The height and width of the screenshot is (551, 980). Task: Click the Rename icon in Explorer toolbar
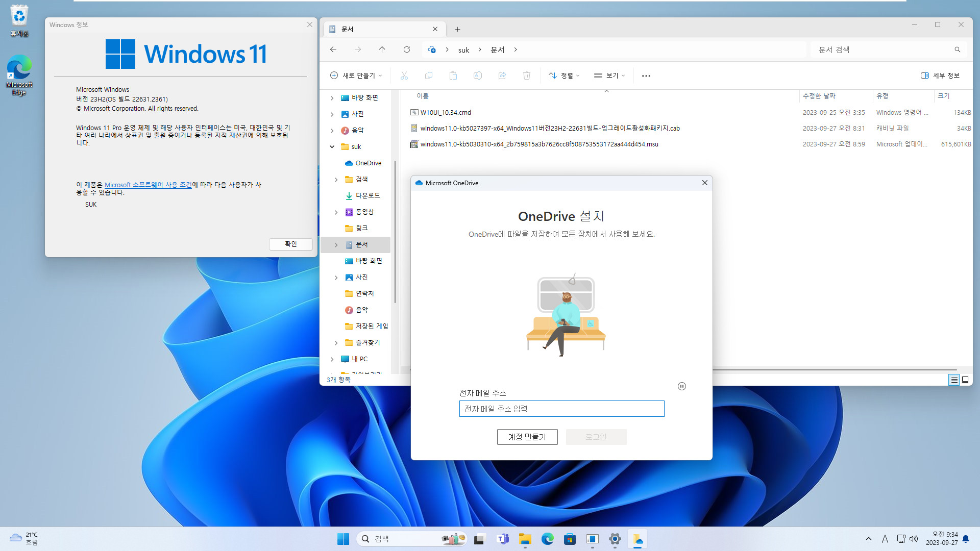(477, 76)
